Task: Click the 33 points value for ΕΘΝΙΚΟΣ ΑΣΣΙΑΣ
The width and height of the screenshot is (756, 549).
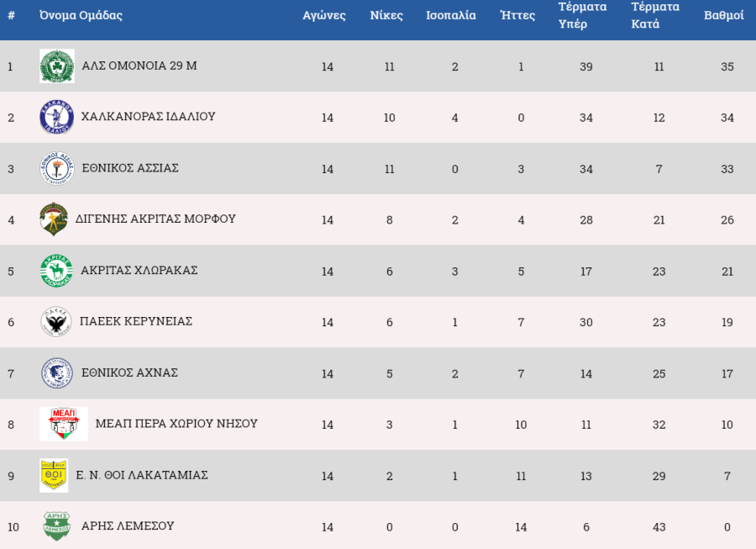Action: pyautogui.click(x=727, y=169)
